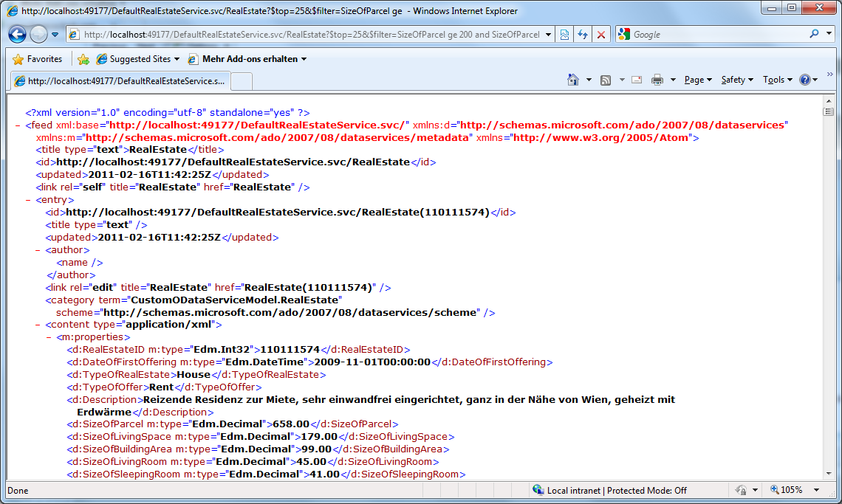Open the Page menu
Viewport: 842px width, 504px height.
tap(697, 80)
